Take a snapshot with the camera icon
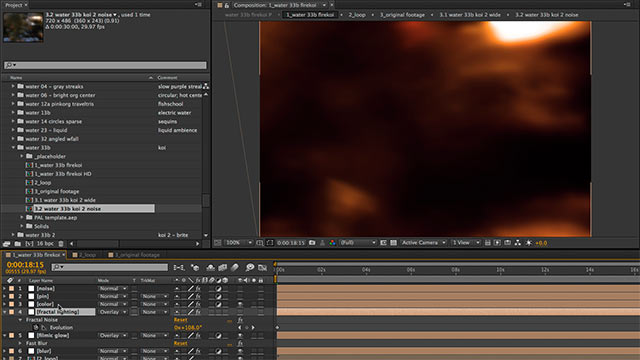 312,242
